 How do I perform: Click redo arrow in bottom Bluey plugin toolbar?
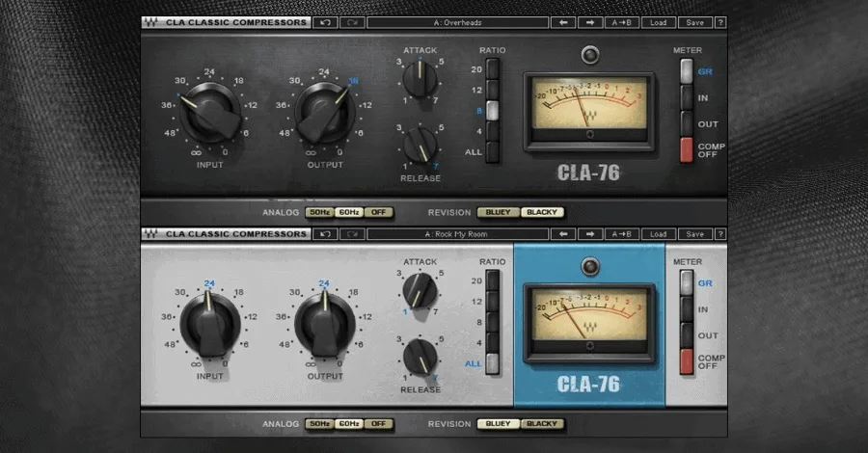pos(352,234)
